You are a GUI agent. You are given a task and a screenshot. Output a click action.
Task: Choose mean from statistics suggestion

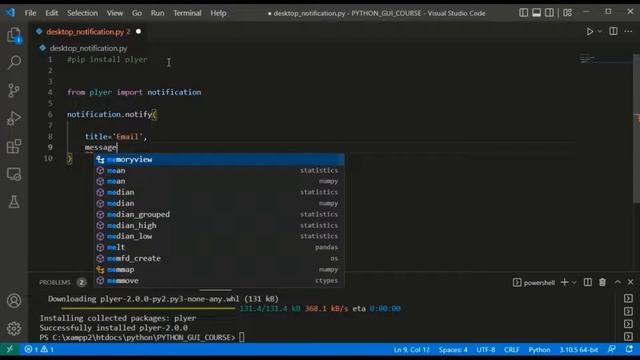pyautogui.click(x=220, y=170)
